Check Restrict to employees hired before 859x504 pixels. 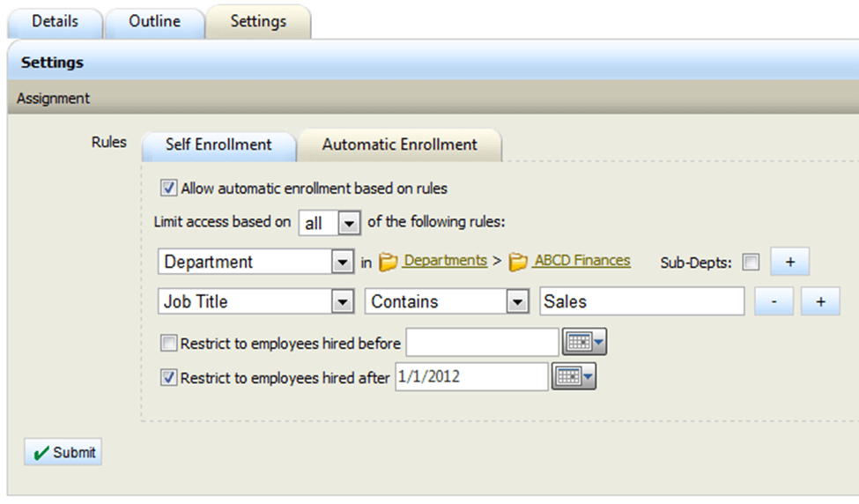[168, 343]
